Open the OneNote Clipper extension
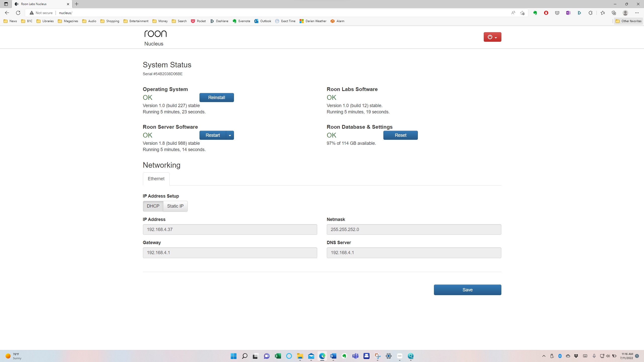Screen dimensions: 644x362 tap(568, 13)
